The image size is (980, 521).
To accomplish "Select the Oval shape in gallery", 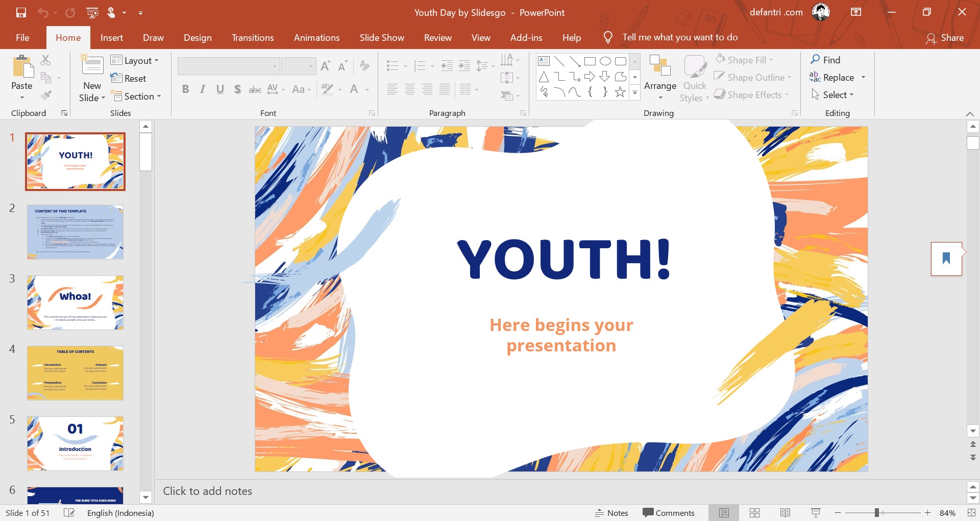I will 605,61.
